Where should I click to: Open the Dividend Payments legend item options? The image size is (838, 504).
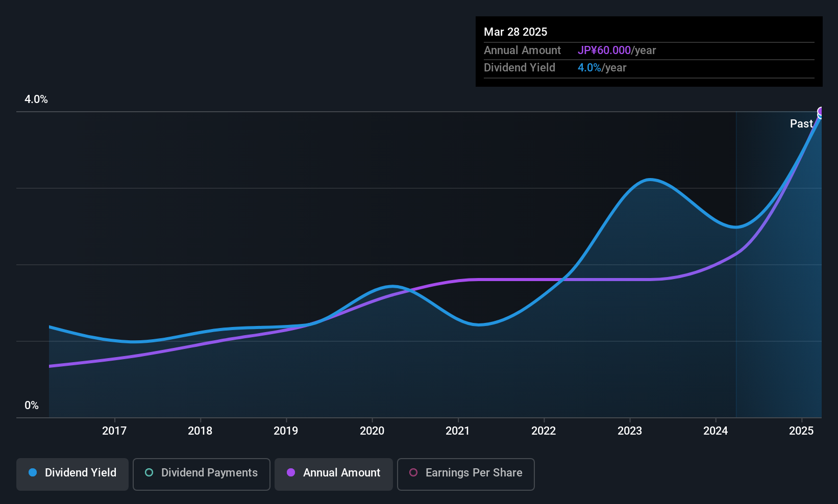tap(201, 474)
